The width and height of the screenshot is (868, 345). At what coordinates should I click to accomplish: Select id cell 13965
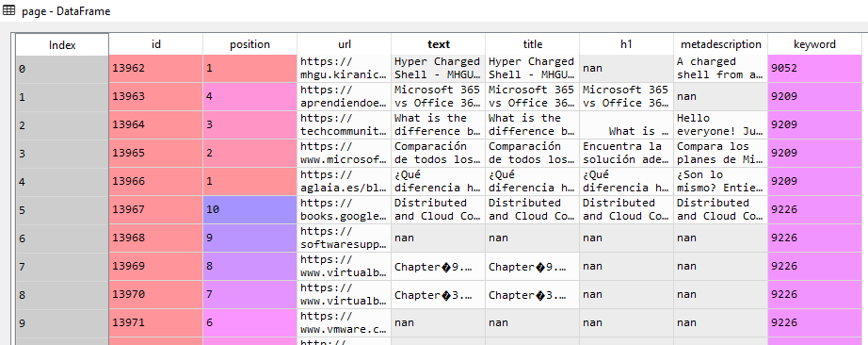[156, 154]
